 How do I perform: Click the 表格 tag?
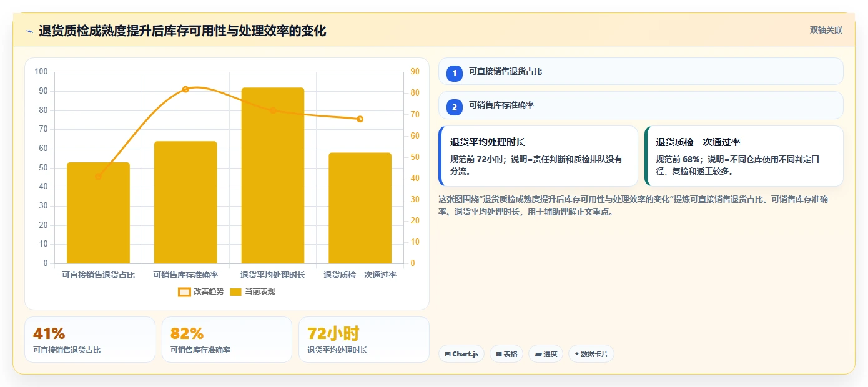(x=506, y=354)
